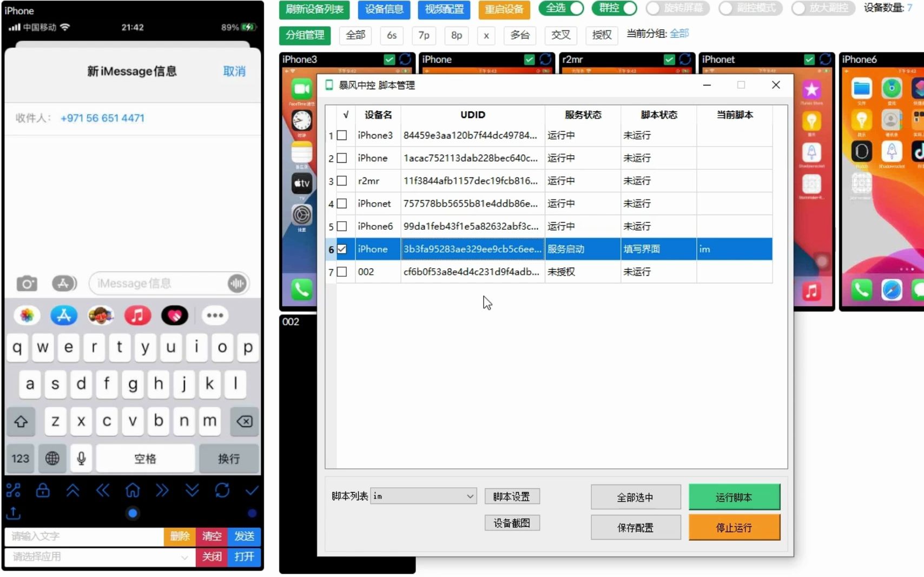This screenshot has height=577, width=924.
Task: Click the double left arrow control icon
Action: click(103, 490)
